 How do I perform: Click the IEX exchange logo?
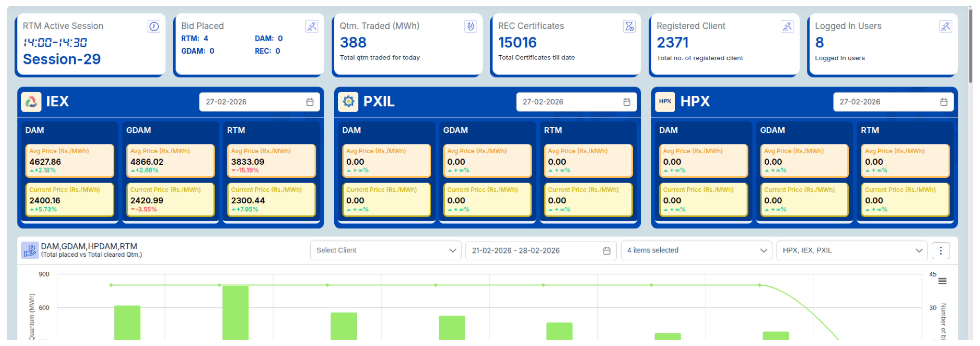pyautogui.click(x=31, y=102)
